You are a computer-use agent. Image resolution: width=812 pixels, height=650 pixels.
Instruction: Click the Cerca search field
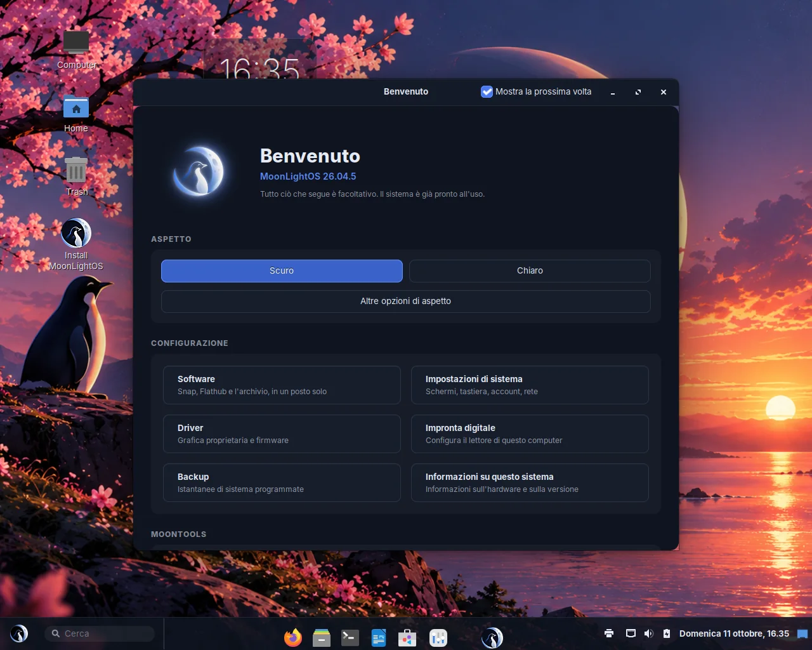click(100, 633)
